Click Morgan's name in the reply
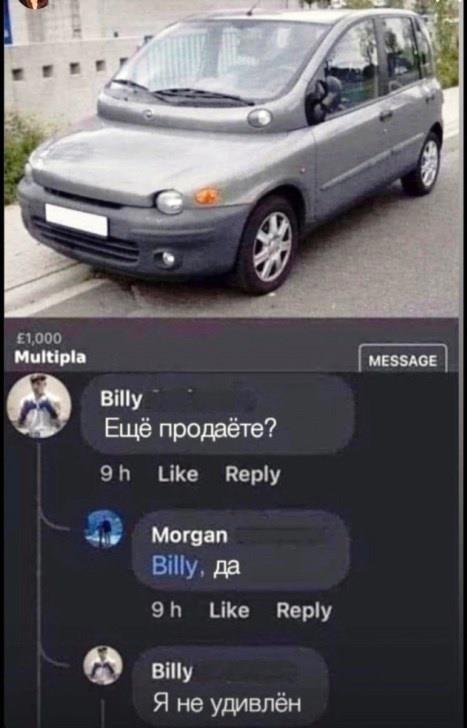The image size is (467, 728). tap(189, 535)
